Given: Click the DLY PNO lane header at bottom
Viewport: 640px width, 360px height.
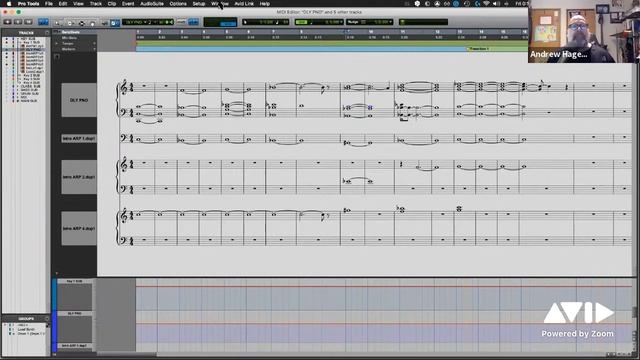Looking at the screenshot, I should pyautogui.click(x=75, y=313).
